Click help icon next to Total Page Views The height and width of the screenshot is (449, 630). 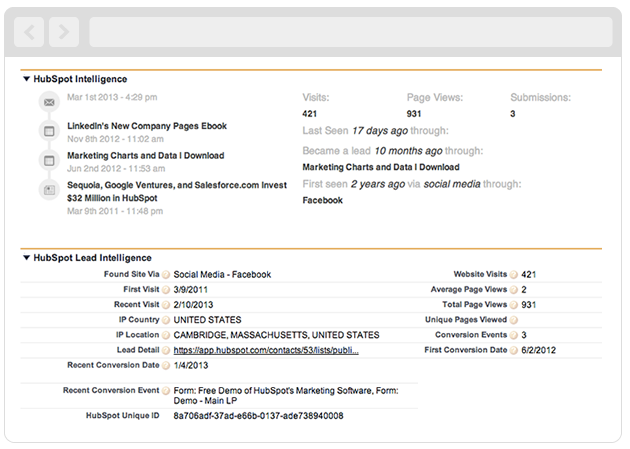tap(514, 305)
